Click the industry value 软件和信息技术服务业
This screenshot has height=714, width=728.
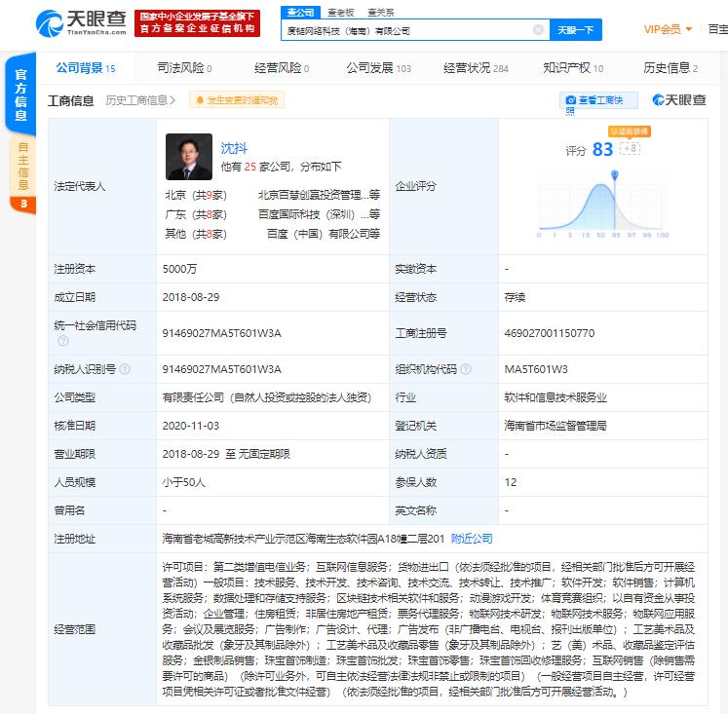[x=556, y=397]
